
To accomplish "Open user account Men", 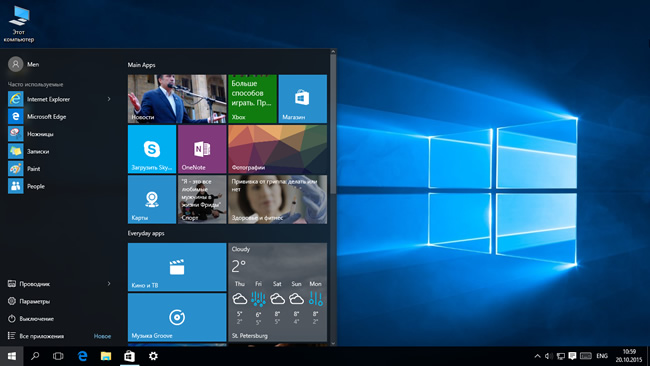I will [24, 64].
